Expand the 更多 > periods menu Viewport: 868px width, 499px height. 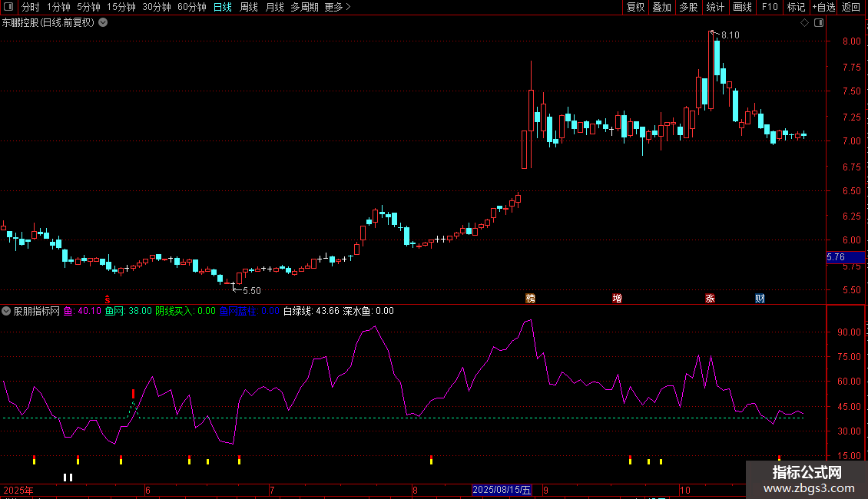tap(338, 7)
